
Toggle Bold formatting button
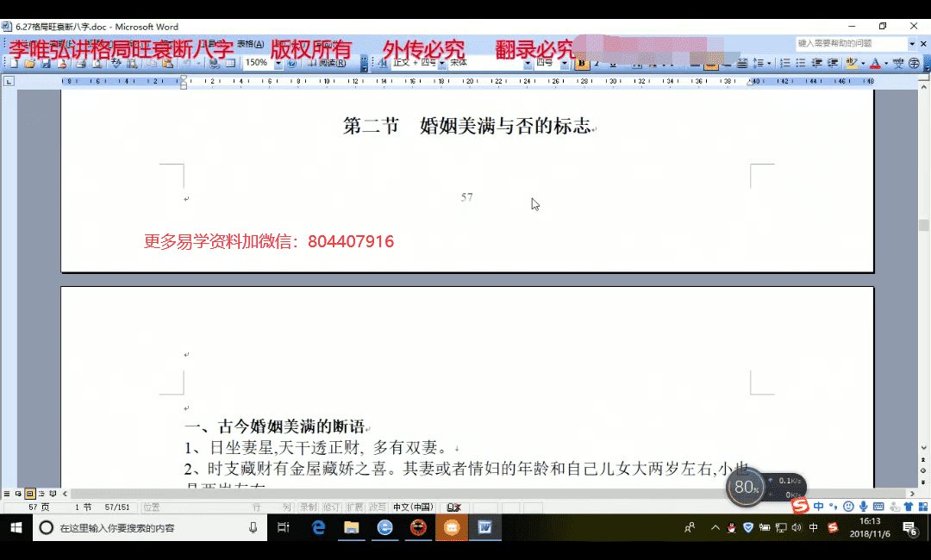click(x=582, y=63)
